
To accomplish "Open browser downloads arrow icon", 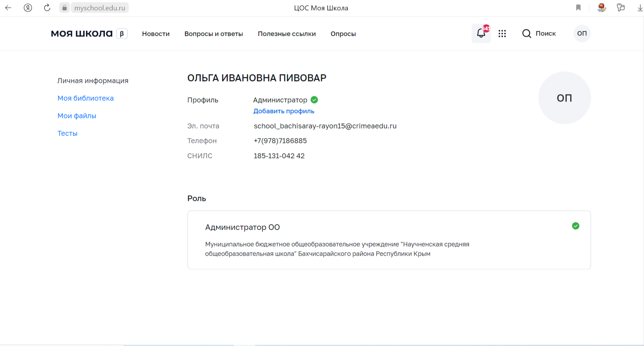I will [x=640, y=8].
